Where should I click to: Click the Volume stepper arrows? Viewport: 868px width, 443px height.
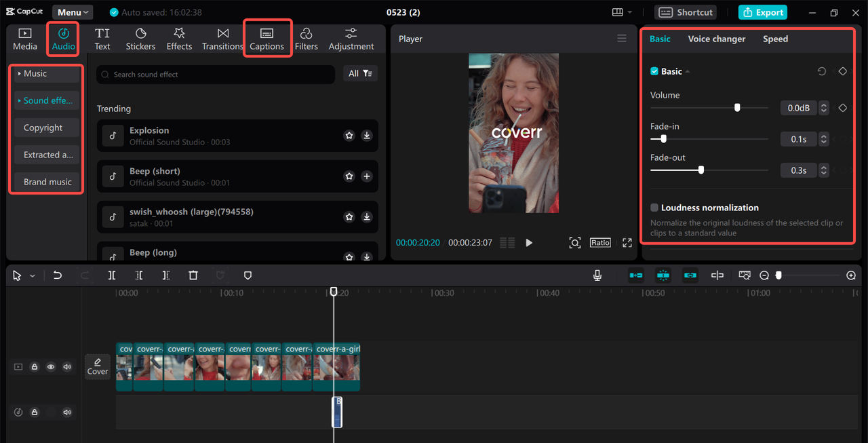pos(824,108)
